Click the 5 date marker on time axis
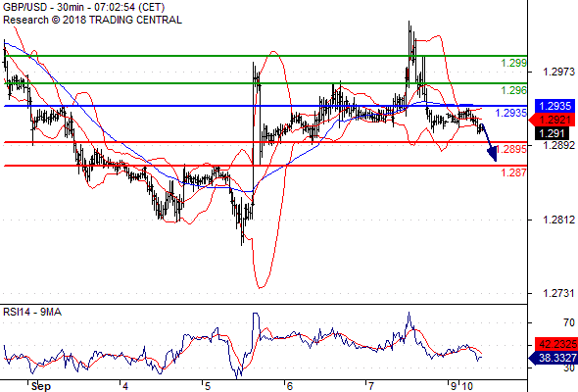 (207, 386)
